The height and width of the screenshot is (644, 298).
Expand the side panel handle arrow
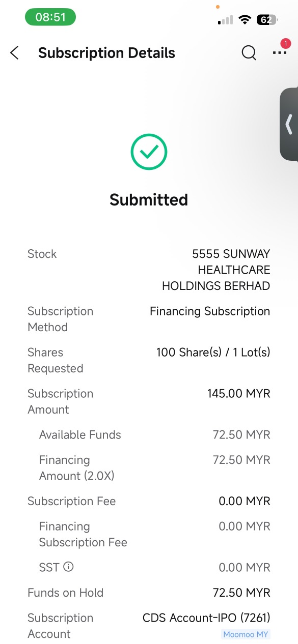click(289, 124)
